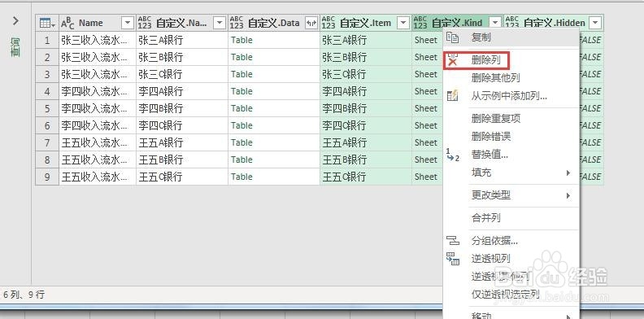The image size is (644, 319).
Task: Choose 逆透视列 in the context menu
Action: 511,259
